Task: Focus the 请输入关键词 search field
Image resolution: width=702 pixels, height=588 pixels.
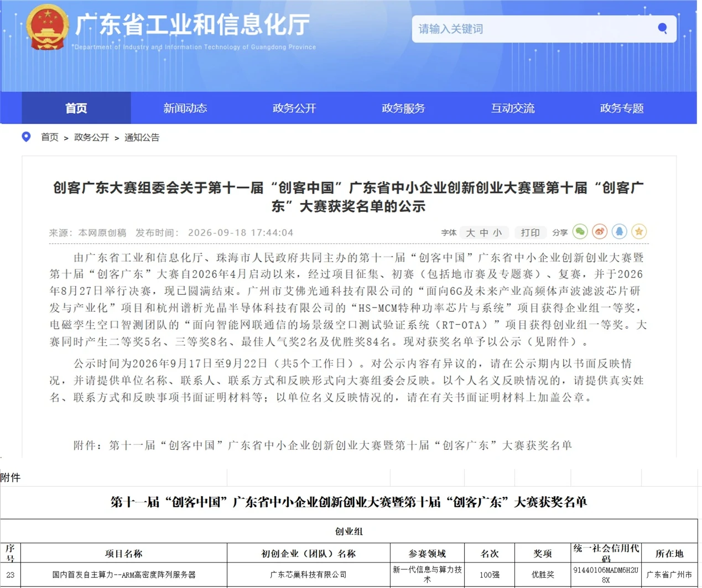Action: tap(544, 29)
